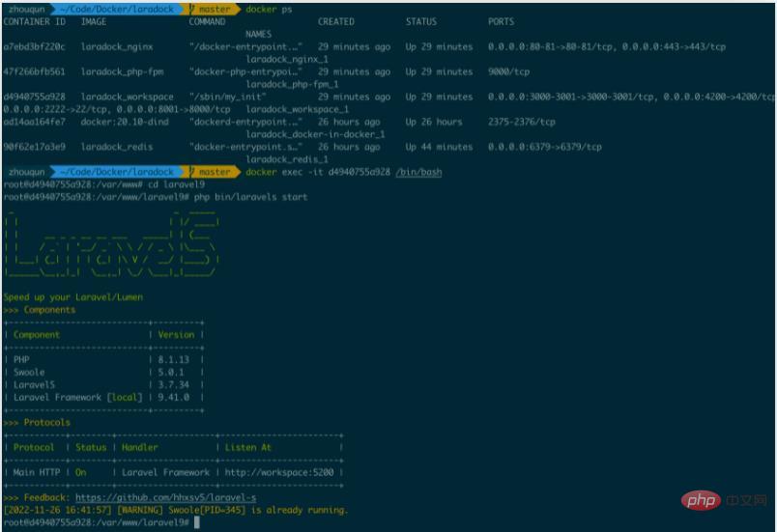This screenshot has width=777, height=532.
Task: Click the "STATUS" column header
Action: [421, 22]
